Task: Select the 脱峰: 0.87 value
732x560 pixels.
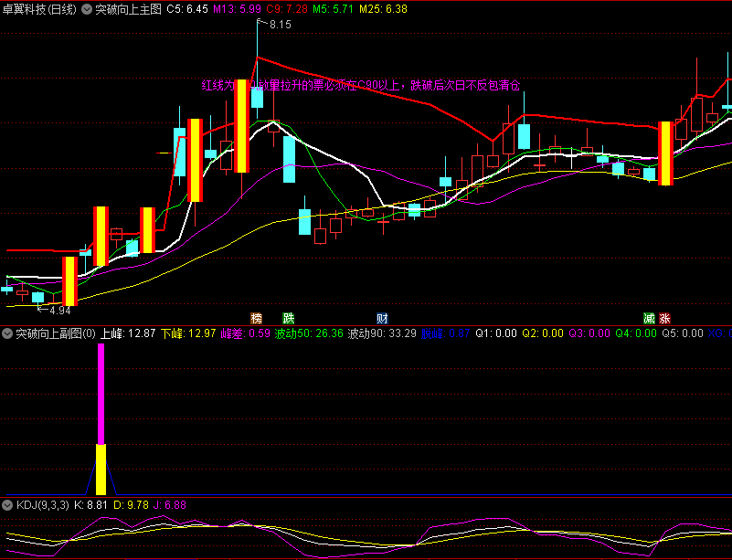Action: (445, 333)
